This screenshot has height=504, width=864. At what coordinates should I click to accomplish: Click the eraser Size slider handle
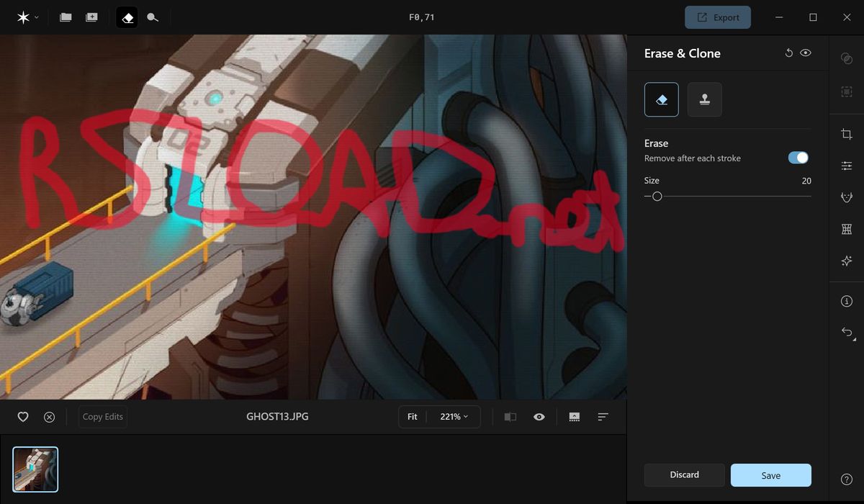tap(657, 196)
